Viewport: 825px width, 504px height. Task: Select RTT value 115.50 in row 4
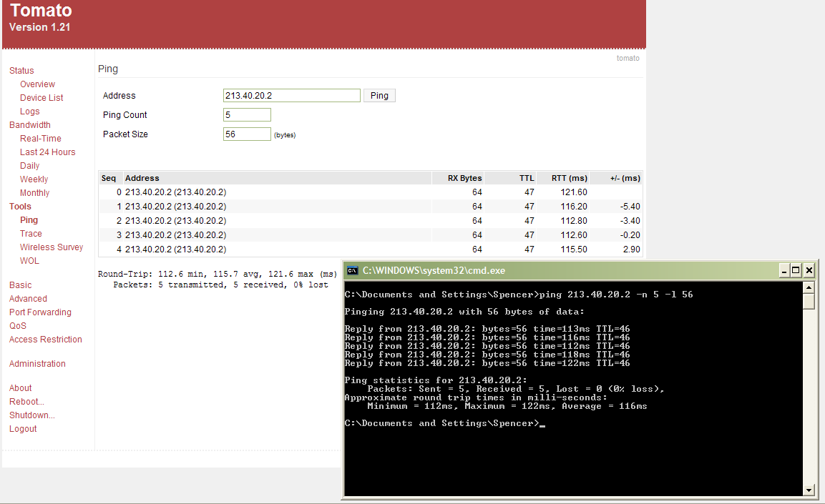[574, 249]
